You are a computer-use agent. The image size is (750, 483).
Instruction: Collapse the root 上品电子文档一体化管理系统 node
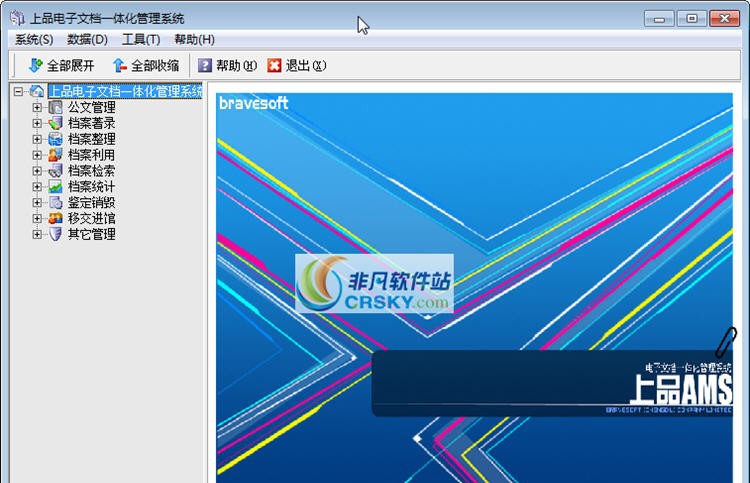(18, 91)
